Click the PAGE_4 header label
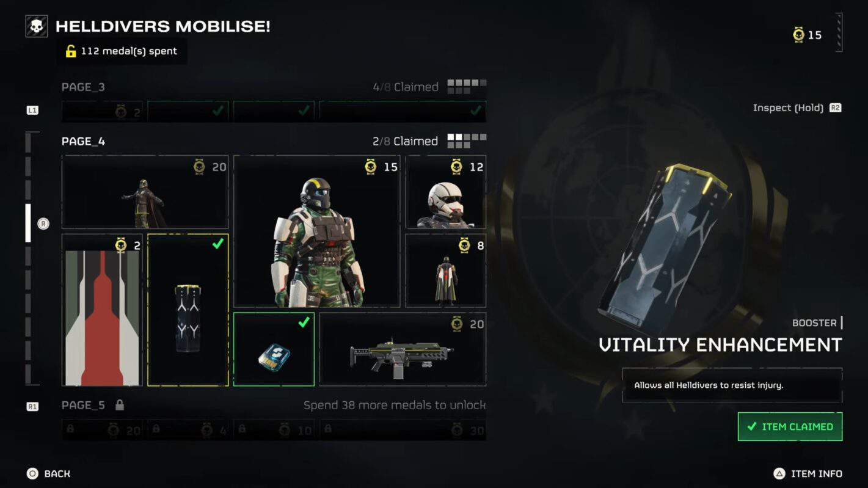868x488 pixels. tap(83, 141)
